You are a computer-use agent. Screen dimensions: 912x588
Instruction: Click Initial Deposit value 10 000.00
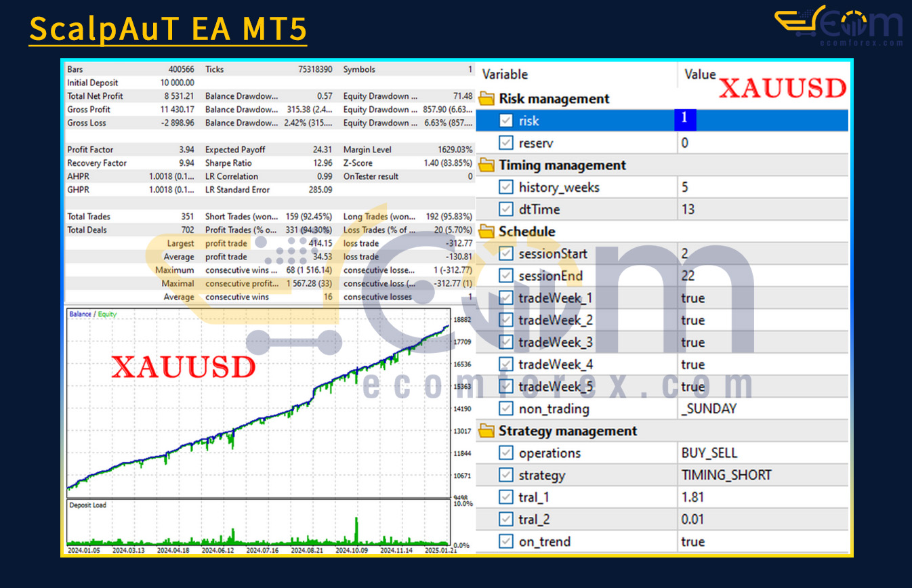point(178,83)
